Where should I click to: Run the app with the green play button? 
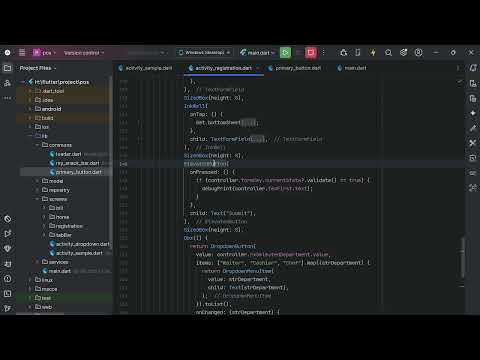[285, 52]
